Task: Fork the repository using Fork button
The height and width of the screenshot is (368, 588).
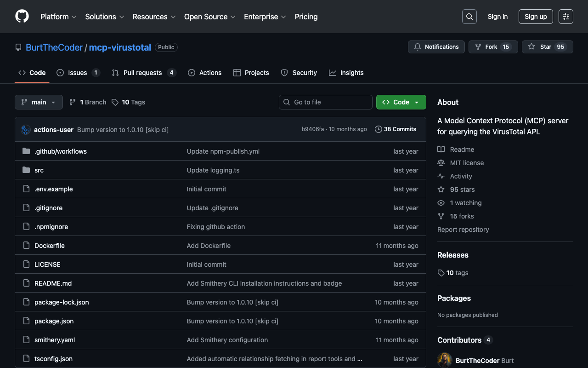Action: click(493, 47)
